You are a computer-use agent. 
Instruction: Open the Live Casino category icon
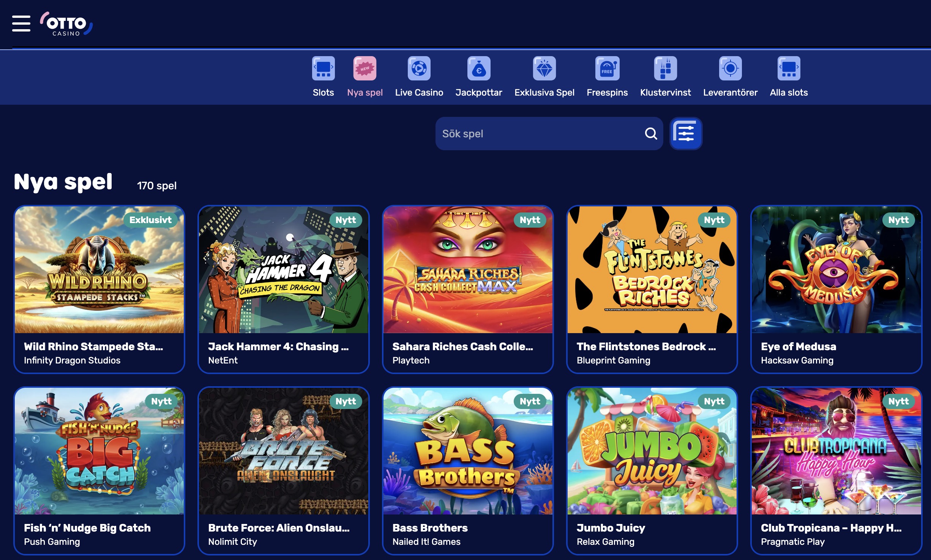click(x=419, y=69)
